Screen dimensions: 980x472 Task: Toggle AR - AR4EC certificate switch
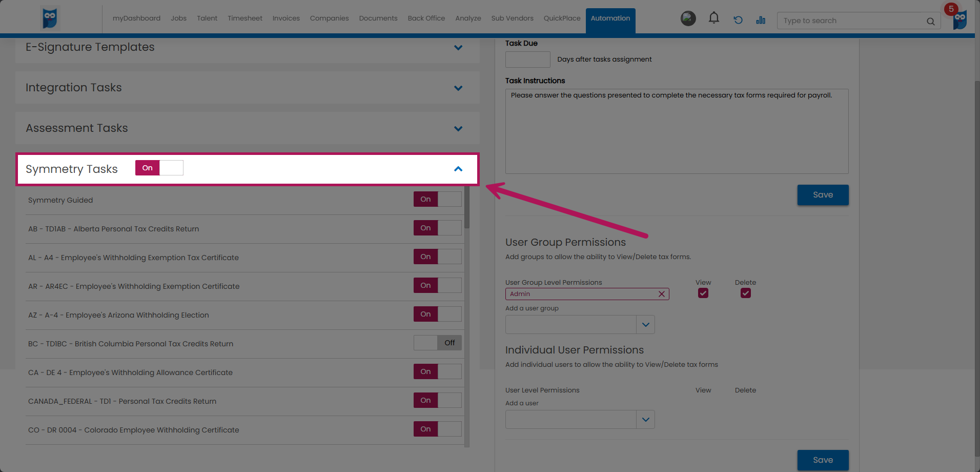(437, 285)
